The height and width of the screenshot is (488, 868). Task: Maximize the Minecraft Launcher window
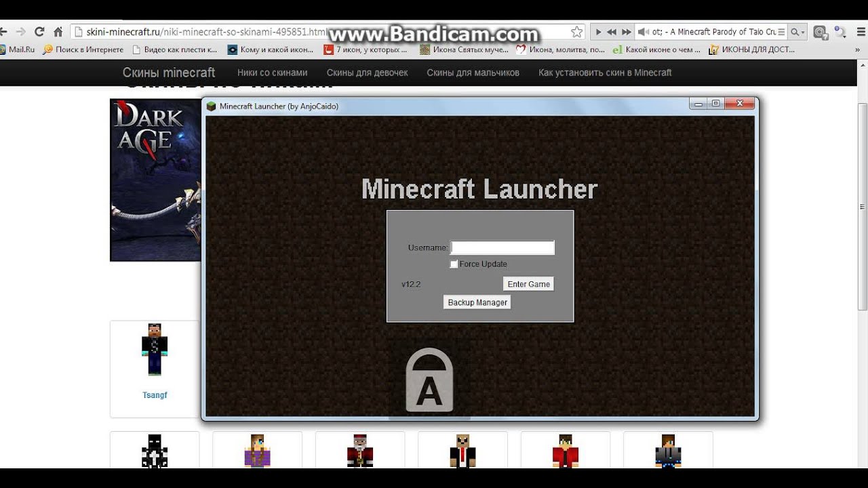tap(715, 104)
